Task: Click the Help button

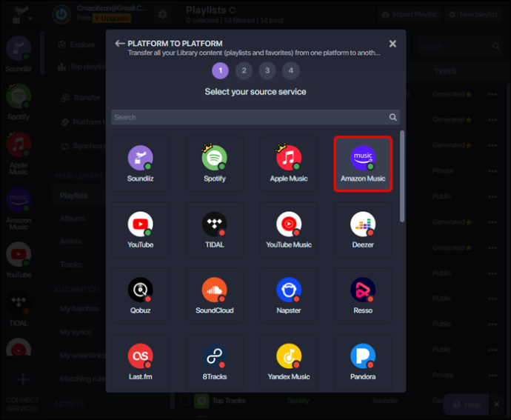Action: tap(467, 404)
